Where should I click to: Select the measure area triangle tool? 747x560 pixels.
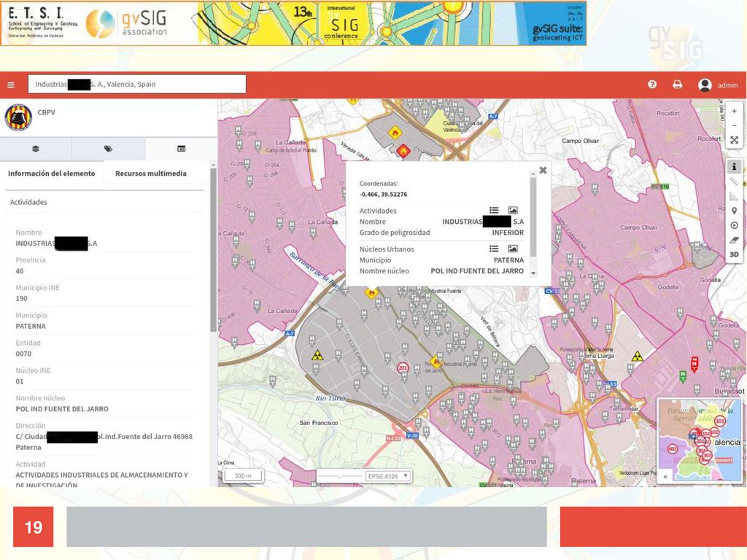[734, 196]
